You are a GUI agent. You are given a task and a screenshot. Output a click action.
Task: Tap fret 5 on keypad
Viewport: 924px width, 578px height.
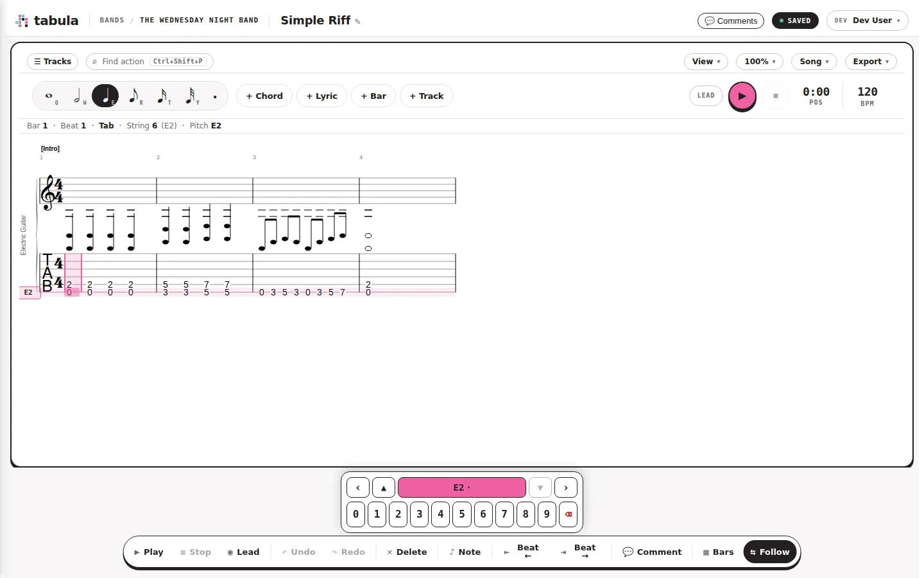pos(461,514)
